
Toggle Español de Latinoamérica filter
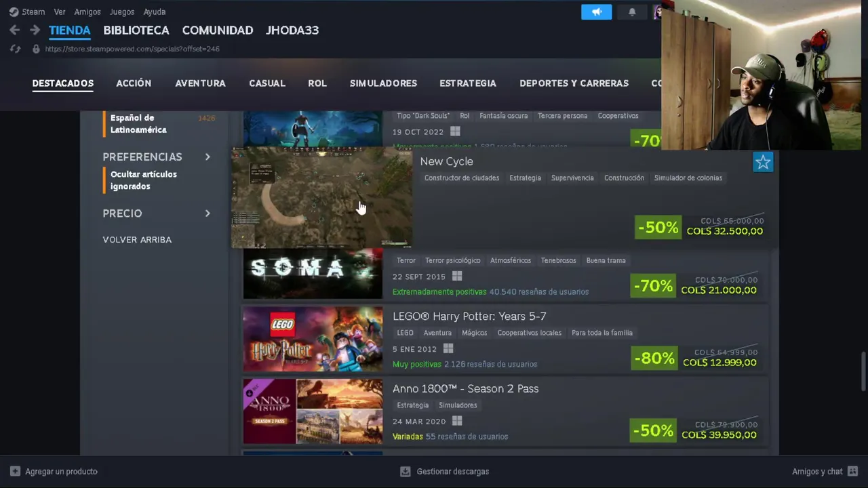[x=138, y=123]
